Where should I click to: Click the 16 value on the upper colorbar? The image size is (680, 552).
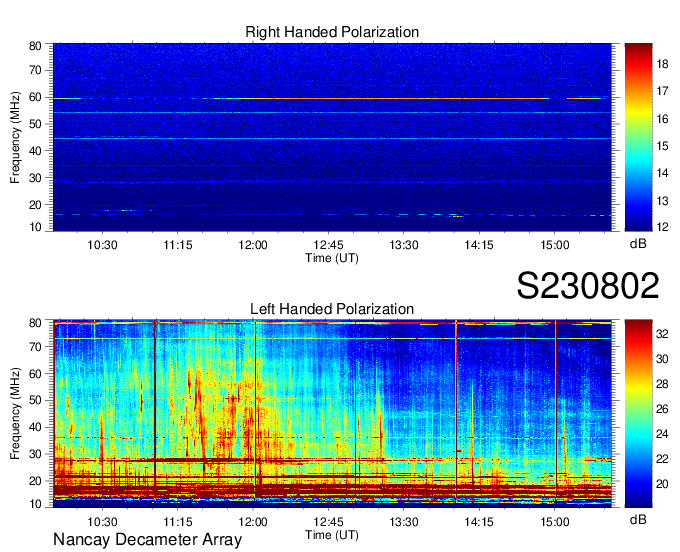662,119
